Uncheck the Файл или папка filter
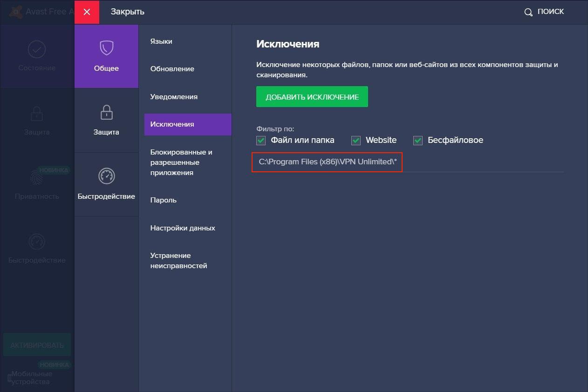Viewport: 588px width, 392px height. [261, 140]
